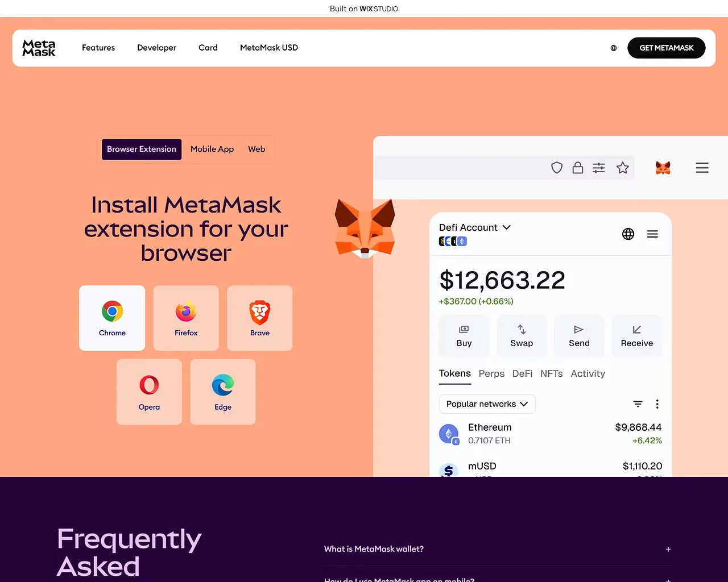
Task: Click the 0.7107 ETH amount
Action: 489,440
